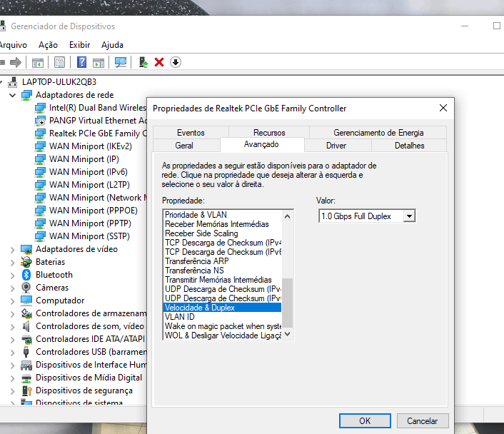504x434 pixels.
Task: Click the Controladores de armazenamento icon
Action: [26, 313]
